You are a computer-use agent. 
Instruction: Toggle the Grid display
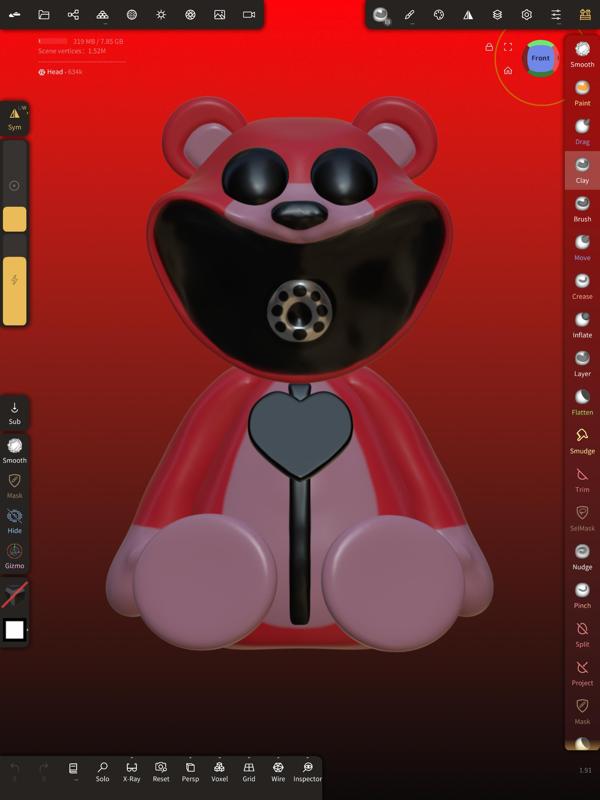pos(248,771)
